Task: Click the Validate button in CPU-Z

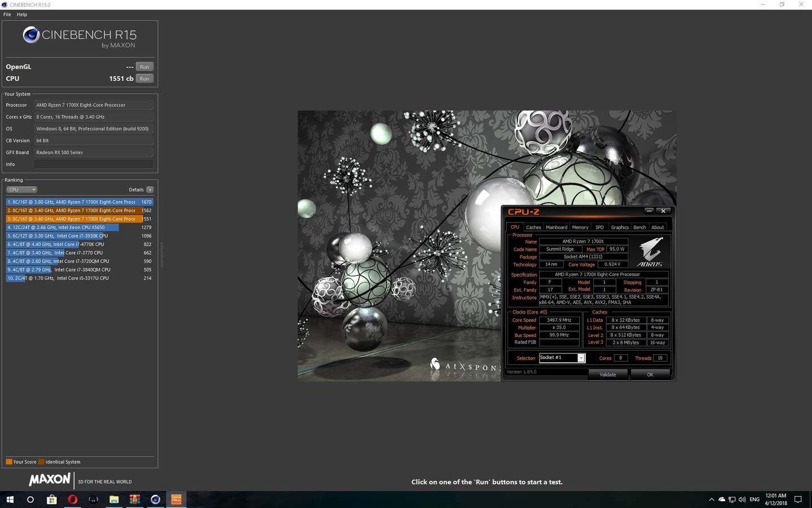Action: pos(607,375)
